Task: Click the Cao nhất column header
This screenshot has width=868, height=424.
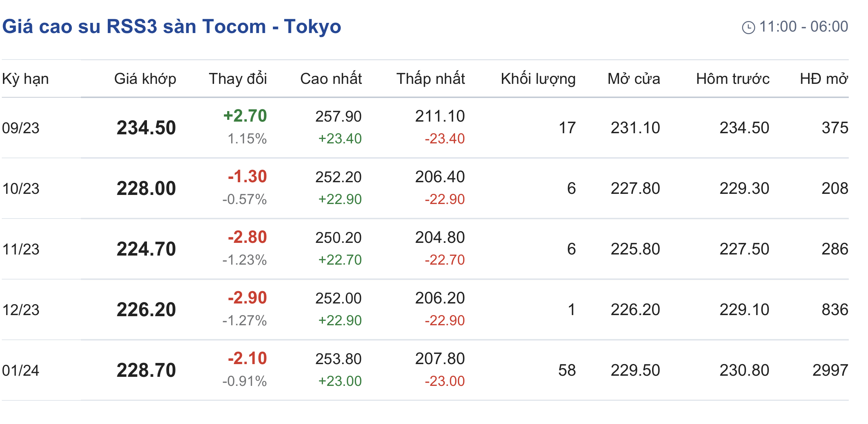Action: pos(331,79)
